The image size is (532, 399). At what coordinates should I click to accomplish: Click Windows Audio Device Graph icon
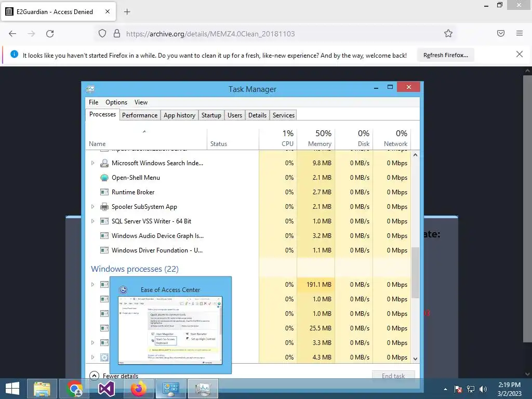coord(104,236)
